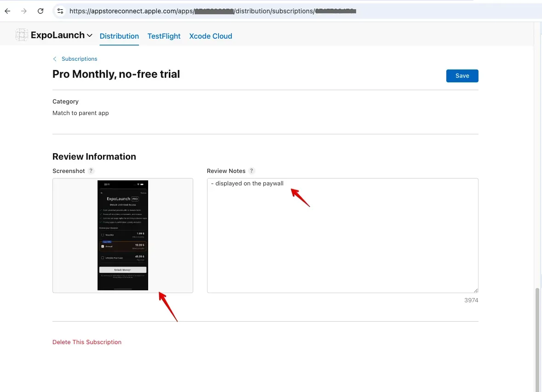Click the Review Information heading
Viewport: 542px width, 392px height.
pyautogui.click(x=94, y=156)
